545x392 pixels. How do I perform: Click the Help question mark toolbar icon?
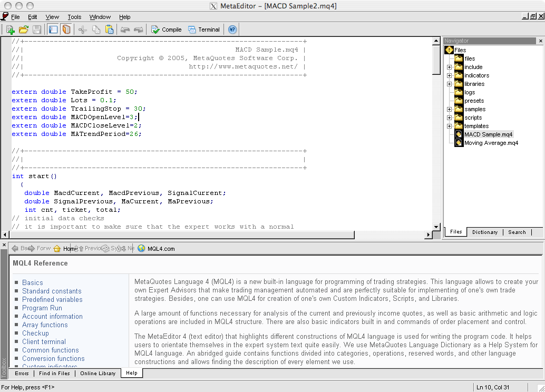232,30
